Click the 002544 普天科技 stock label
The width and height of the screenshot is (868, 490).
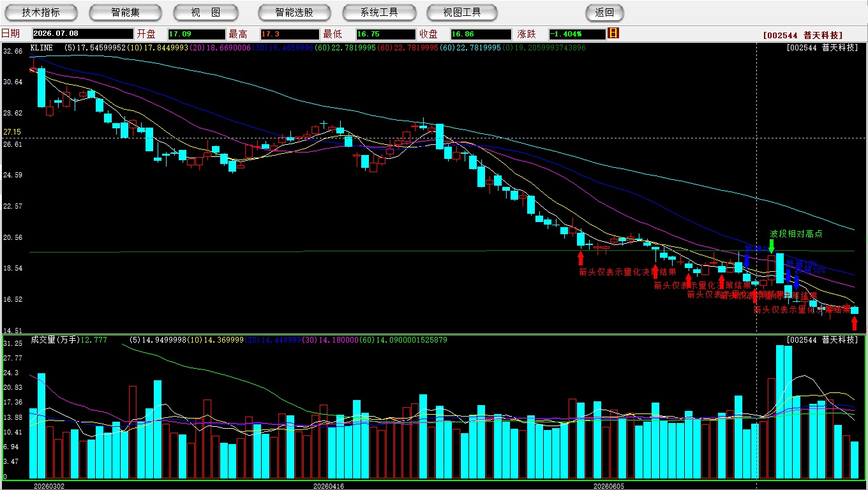[x=803, y=35]
